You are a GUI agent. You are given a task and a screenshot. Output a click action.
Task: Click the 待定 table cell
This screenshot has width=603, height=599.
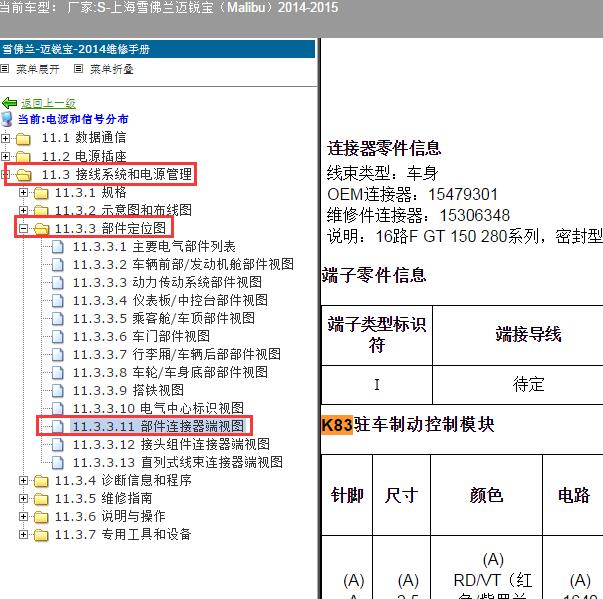(x=518, y=384)
